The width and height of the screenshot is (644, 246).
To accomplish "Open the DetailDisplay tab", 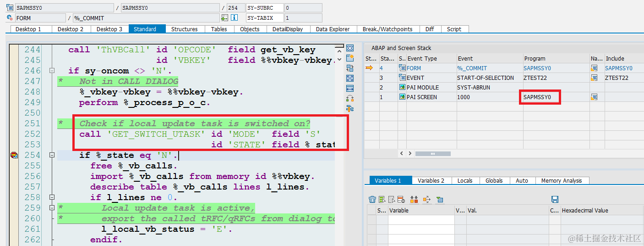I will [x=288, y=29].
